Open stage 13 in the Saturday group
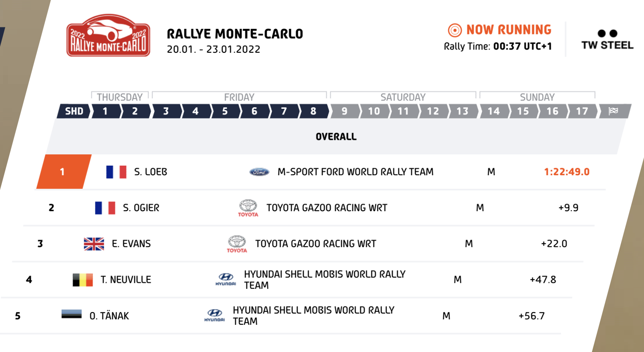 [x=462, y=111]
